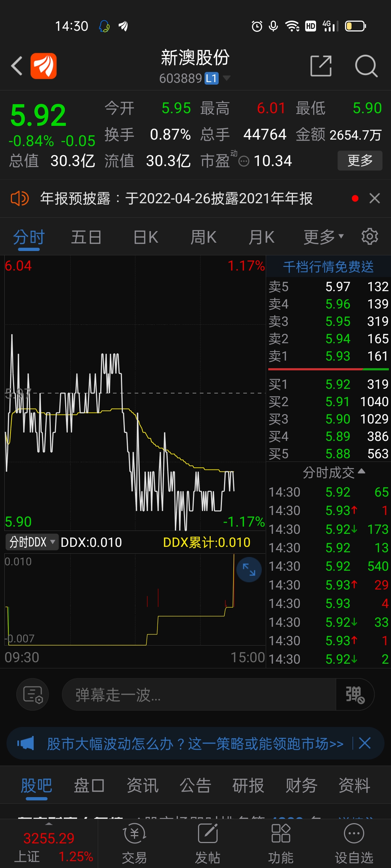Tap the announcement speaker icon
The height and width of the screenshot is (868, 391).
[x=20, y=198]
